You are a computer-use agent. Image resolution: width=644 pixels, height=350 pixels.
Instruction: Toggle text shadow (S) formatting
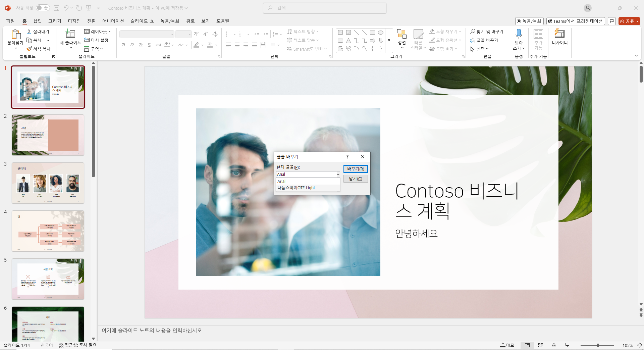tap(149, 45)
